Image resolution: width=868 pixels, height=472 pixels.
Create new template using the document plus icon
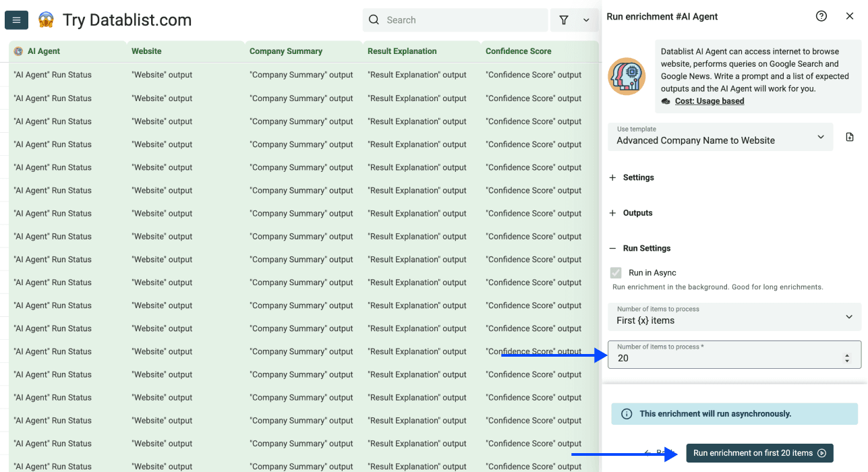pos(849,136)
